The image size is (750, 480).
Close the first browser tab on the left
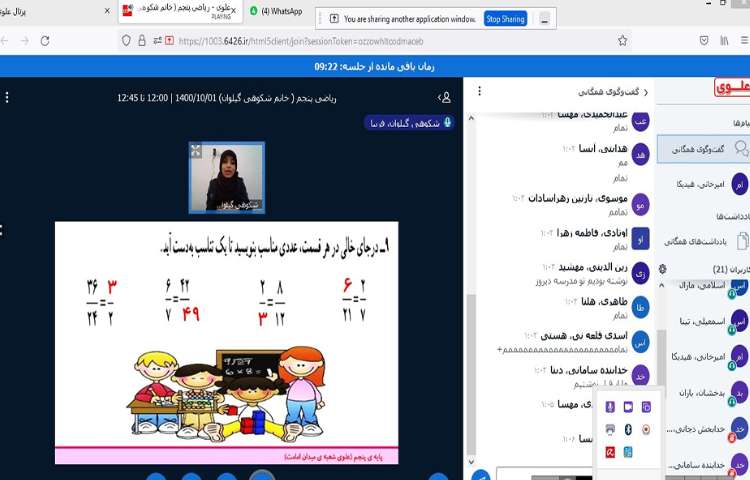(x=107, y=11)
